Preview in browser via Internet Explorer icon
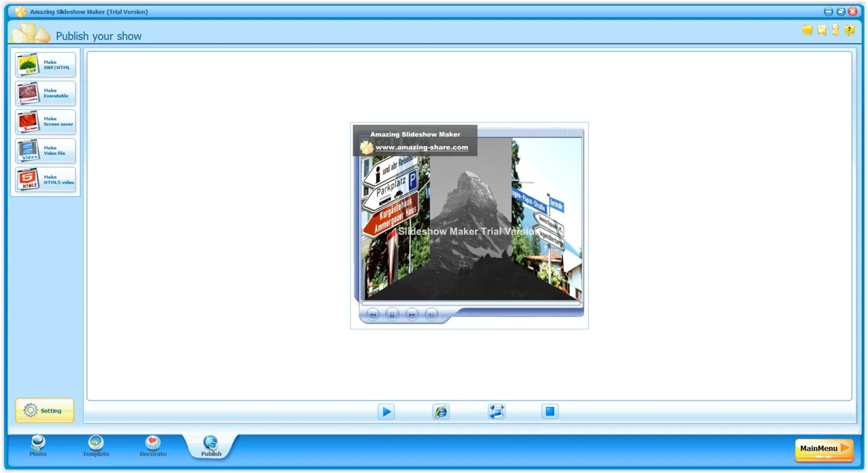 pos(441,412)
